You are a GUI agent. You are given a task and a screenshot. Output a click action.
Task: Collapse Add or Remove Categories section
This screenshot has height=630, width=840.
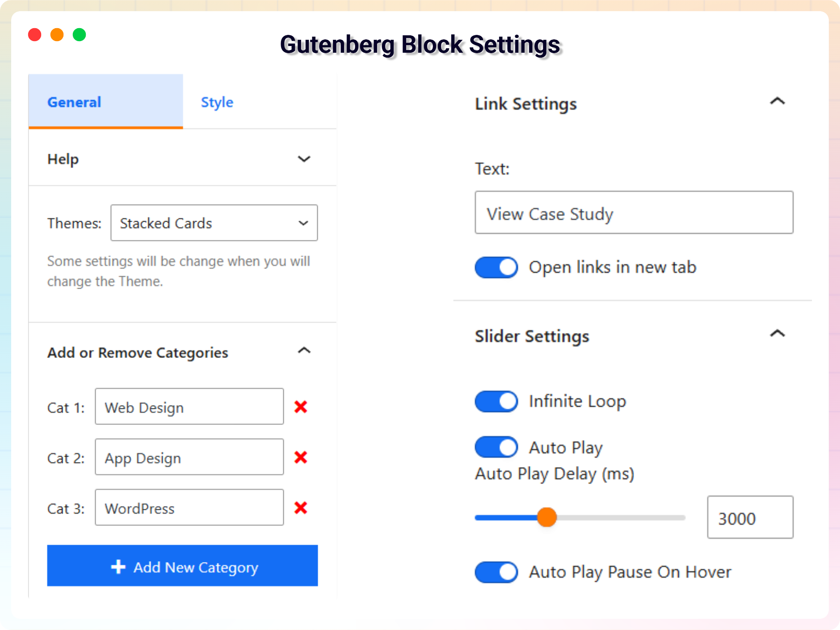pyautogui.click(x=304, y=351)
